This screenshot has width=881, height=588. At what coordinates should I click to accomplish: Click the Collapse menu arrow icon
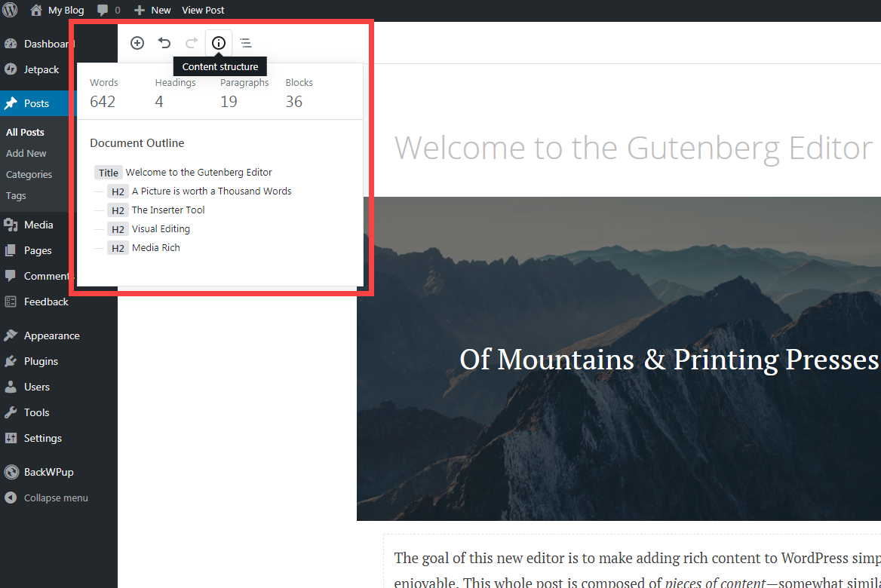pyautogui.click(x=11, y=498)
